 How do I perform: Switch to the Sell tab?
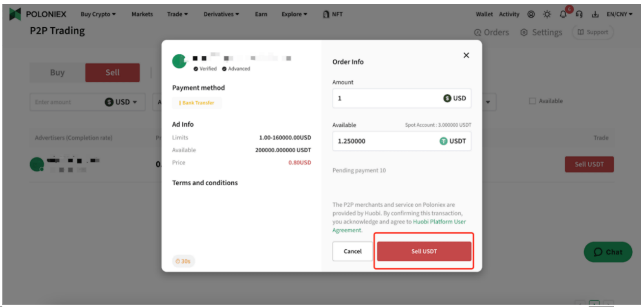point(112,73)
